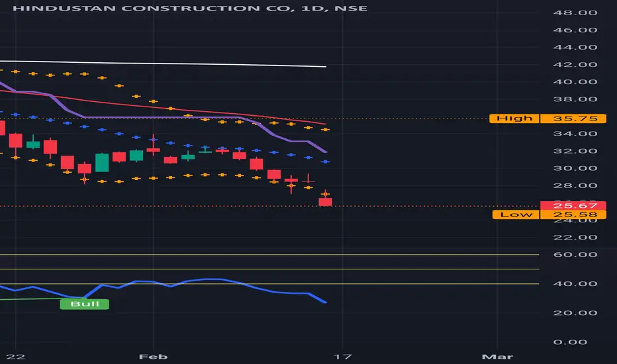Viewport: 617px width, 364px height.
Task: Click the 48.00 price scale value
Action: tap(575, 13)
